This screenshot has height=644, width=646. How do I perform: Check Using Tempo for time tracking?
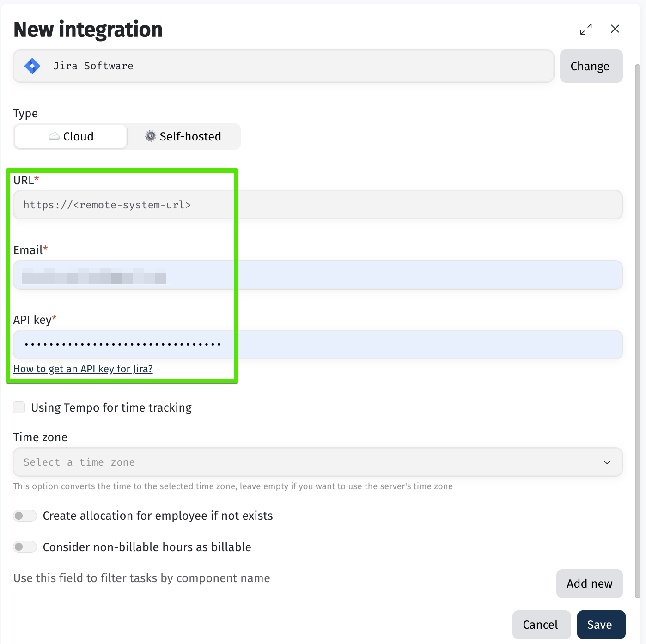pos(19,407)
